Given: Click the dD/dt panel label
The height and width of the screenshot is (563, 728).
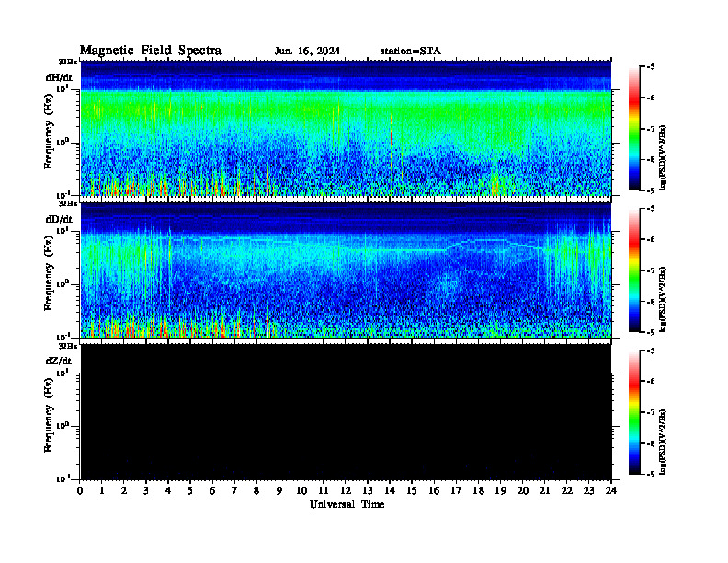Looking at the screenshot, I should click(x=59, y=219).
